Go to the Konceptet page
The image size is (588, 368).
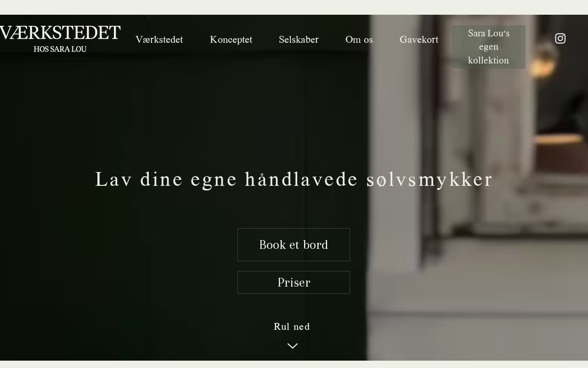click(x=231, y=40)
